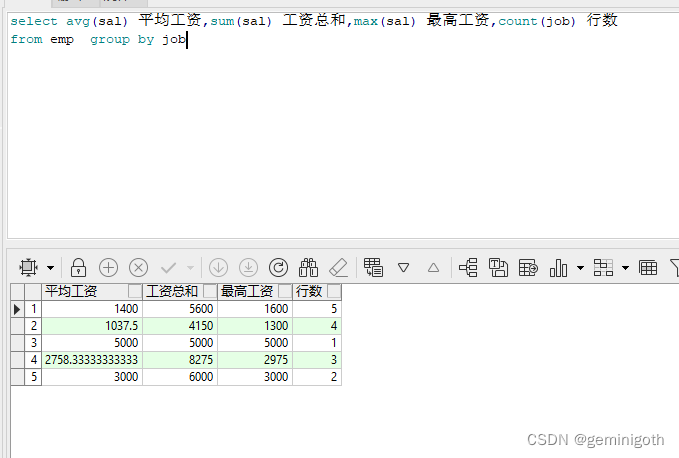Click the fetch last page icon
679x458 pixels.
[249, 268]
